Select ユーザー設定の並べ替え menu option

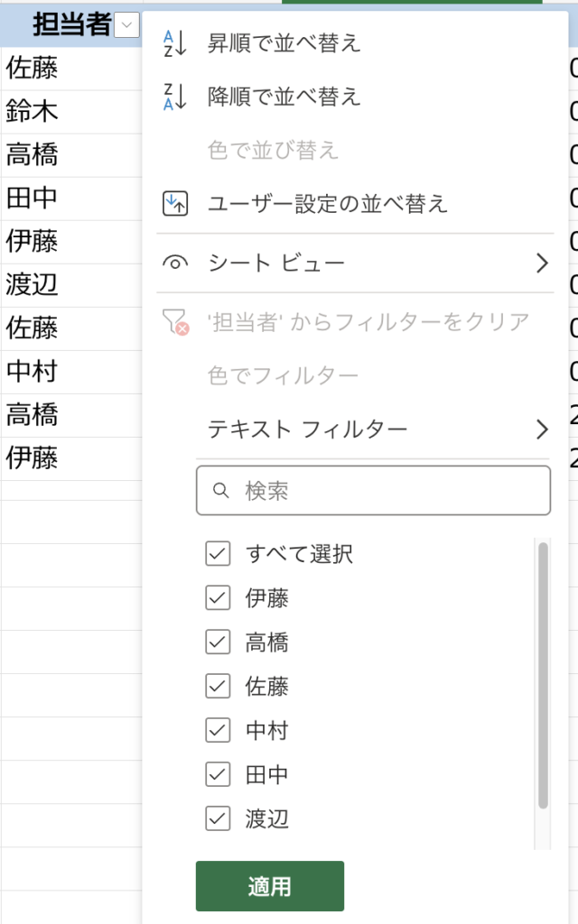coord(328,203)
